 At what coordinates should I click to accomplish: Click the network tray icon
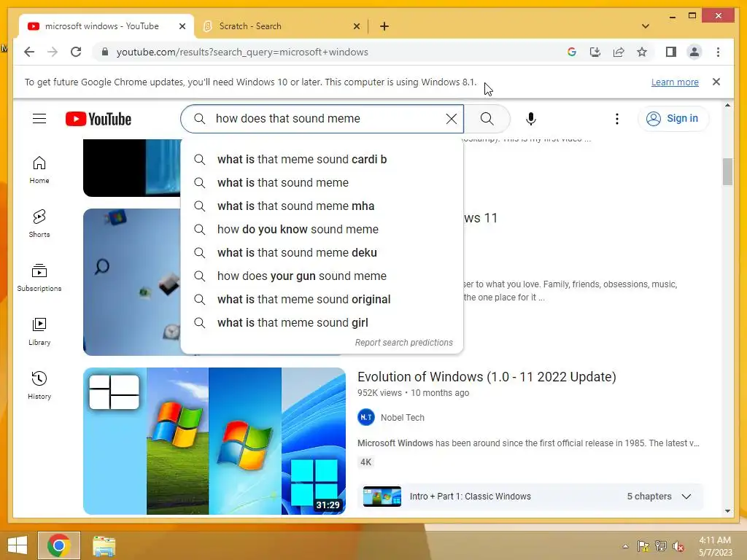point(661,546)
